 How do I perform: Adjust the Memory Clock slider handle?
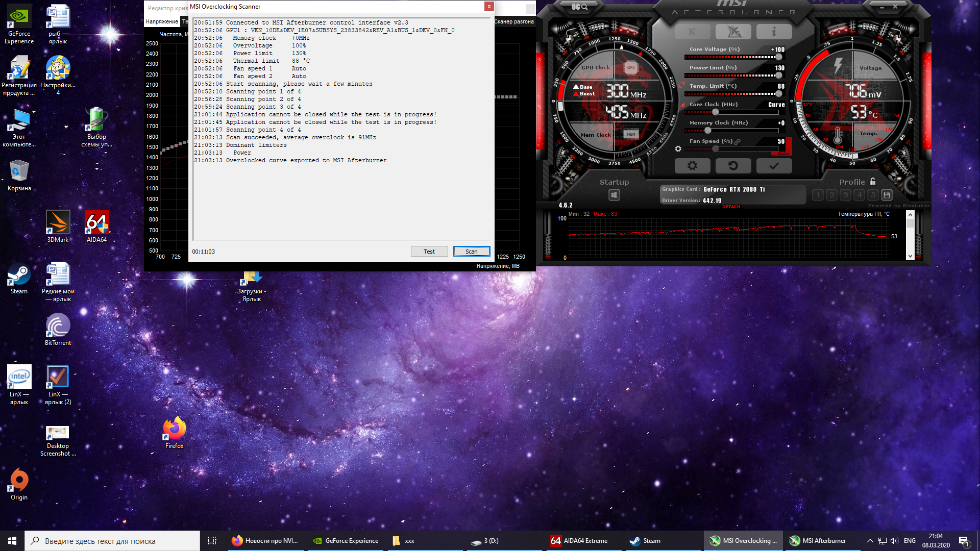coord(707,131)
